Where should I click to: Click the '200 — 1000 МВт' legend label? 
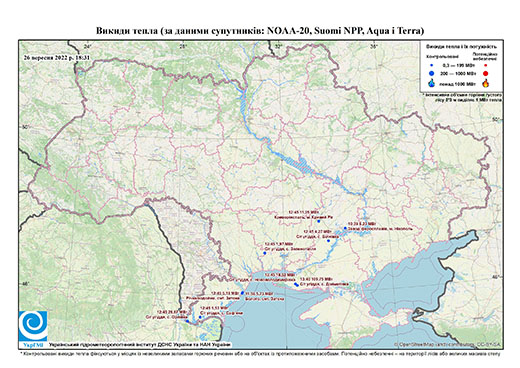point(457,73)
